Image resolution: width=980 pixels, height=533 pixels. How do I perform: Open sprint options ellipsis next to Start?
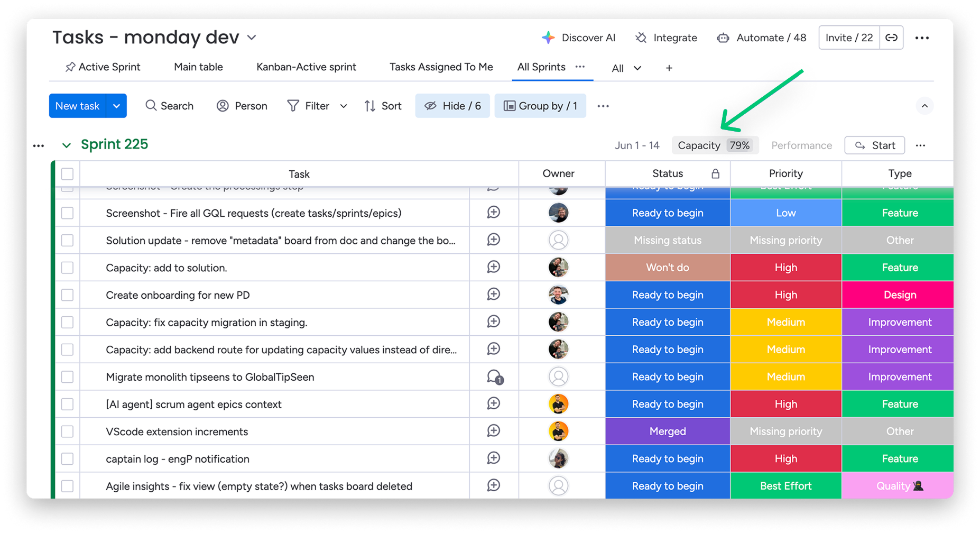920,145
